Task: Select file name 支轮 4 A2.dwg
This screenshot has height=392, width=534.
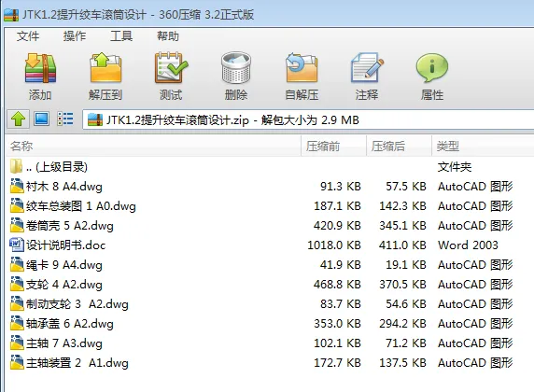Action: [x=64, y=285]
